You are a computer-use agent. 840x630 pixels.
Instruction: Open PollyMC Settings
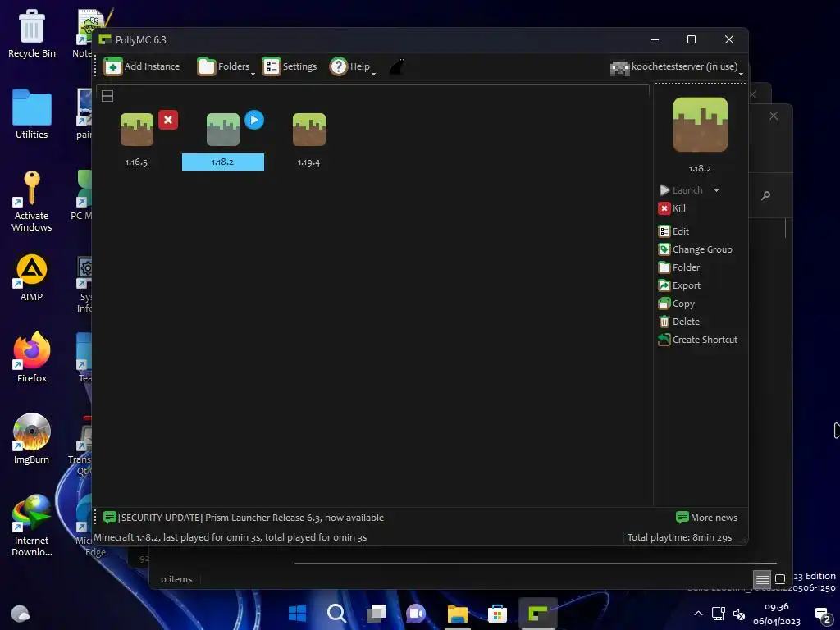(x=290, y=66)
